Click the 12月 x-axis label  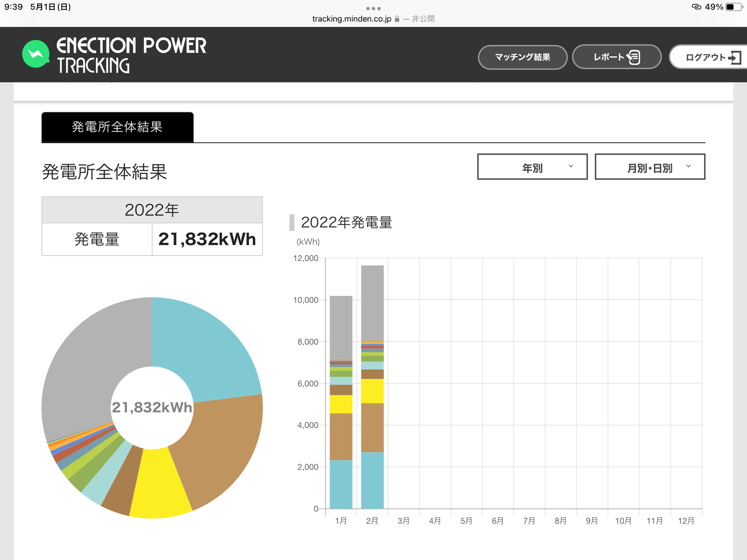[686, 521]
